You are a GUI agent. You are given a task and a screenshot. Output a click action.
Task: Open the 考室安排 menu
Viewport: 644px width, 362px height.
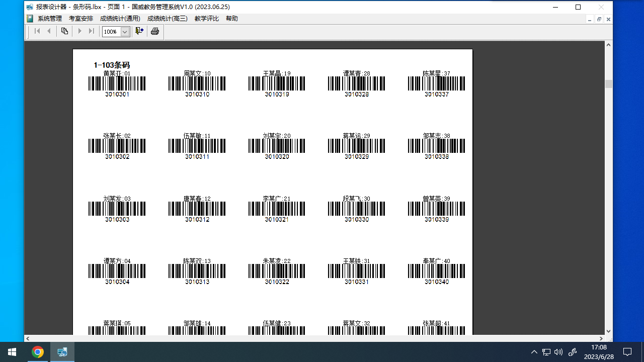[x=81, y=19]
